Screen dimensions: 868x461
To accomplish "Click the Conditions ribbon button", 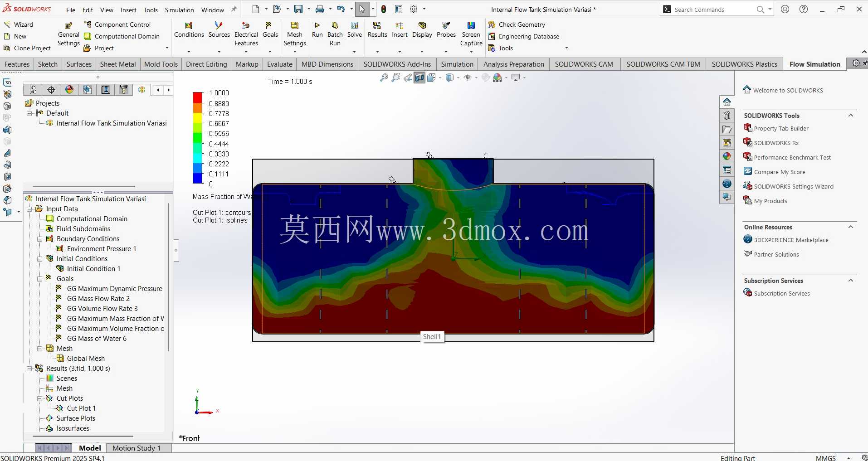I will [189, 30].
